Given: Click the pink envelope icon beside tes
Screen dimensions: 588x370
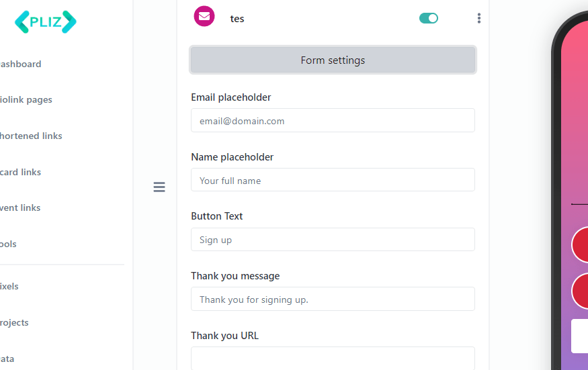Looking at the screenshot, I should (x=204, y=16).
